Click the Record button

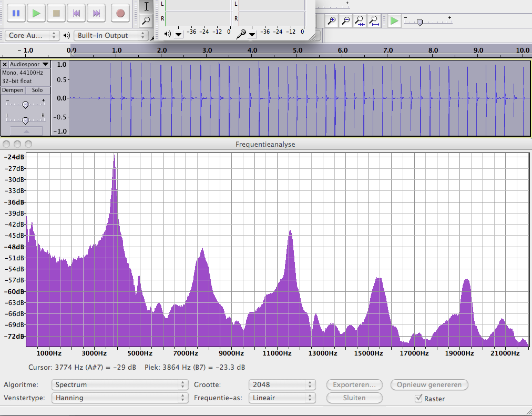point(120,13)
